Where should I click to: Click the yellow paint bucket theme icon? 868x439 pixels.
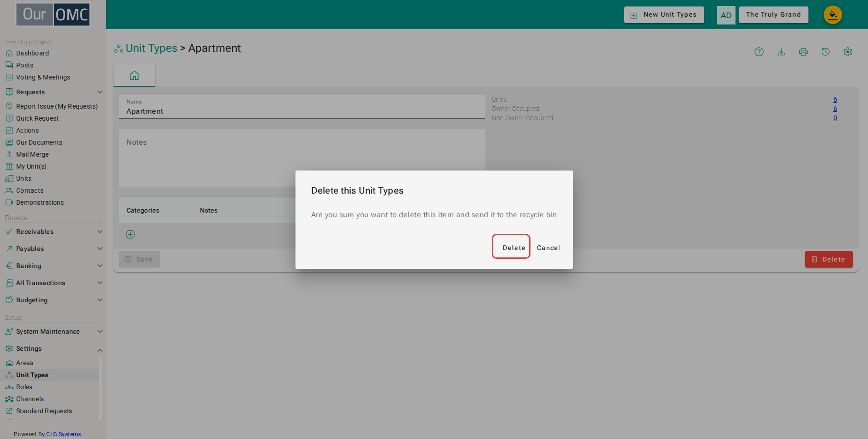pos(832,15)
